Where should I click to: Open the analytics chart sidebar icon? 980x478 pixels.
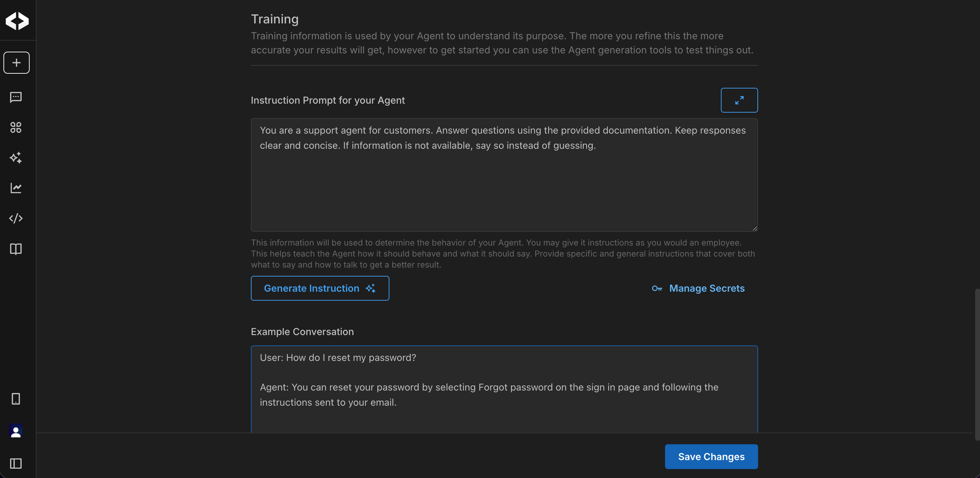point(16,188)
